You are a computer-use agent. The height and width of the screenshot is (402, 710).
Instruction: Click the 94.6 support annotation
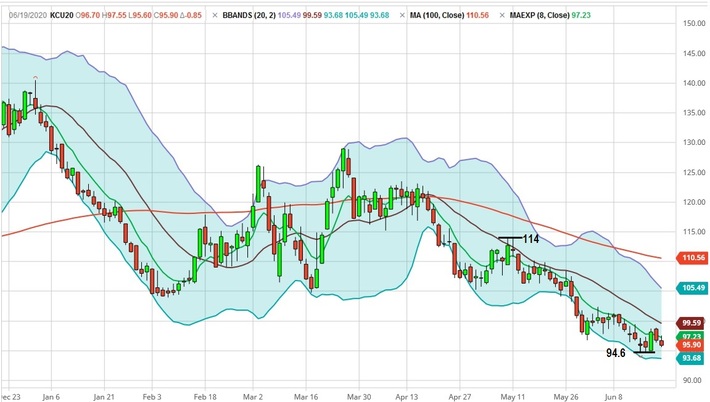[616, 353]
